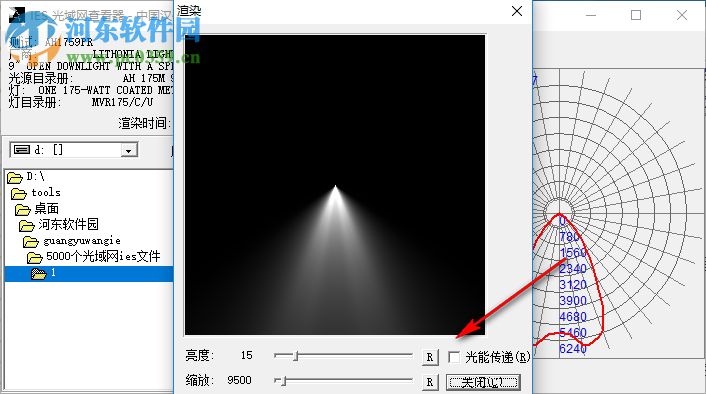
Task: Close the 渲染 dialog with X
Action: 517,11
